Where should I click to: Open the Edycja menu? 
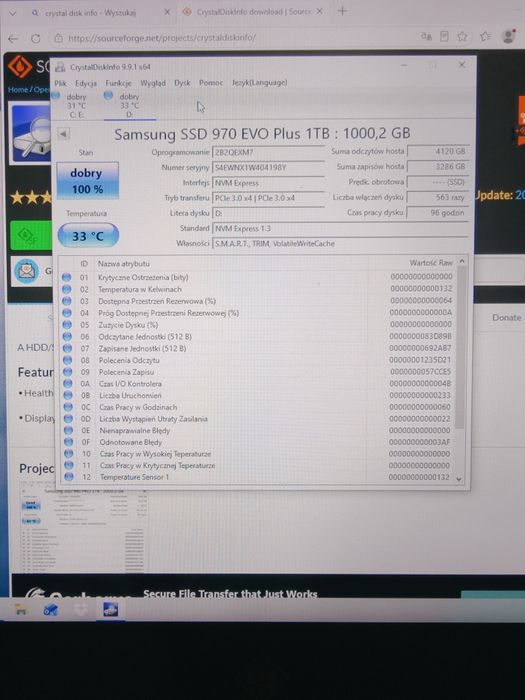pyautogui.click(x=86, y=83)
